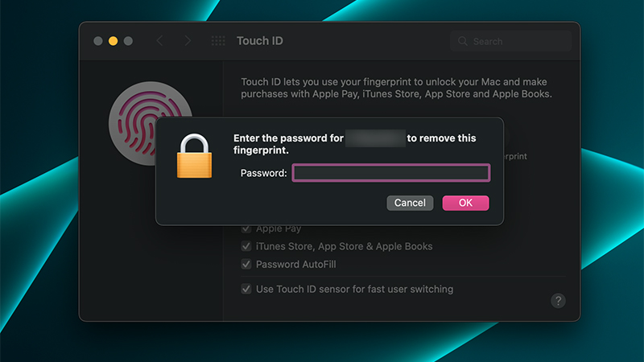The image size is (644, 362).
Task: Uncheck iTunes Store, App Store & Apple Books
Action: (246, 246)
